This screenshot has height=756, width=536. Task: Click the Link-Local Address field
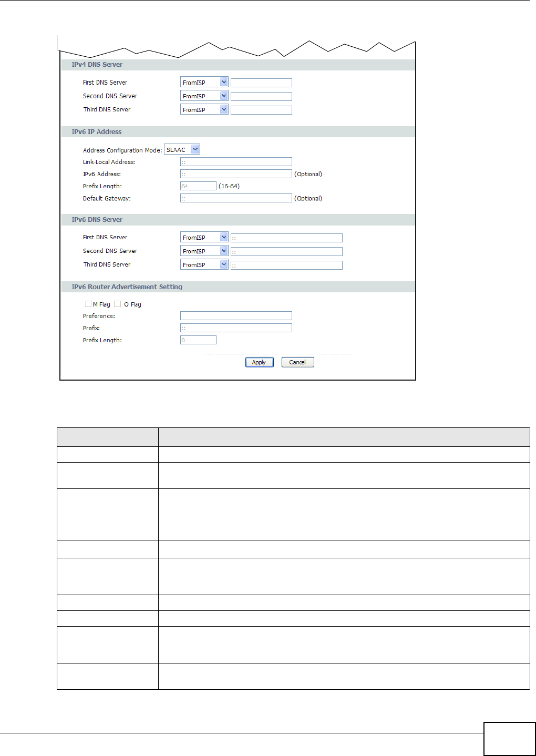[x=236, y=162]
